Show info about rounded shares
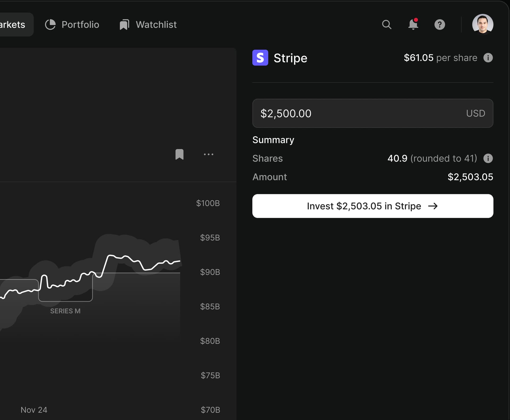This screenshot has width=510, height=420. tap(488, 158)
